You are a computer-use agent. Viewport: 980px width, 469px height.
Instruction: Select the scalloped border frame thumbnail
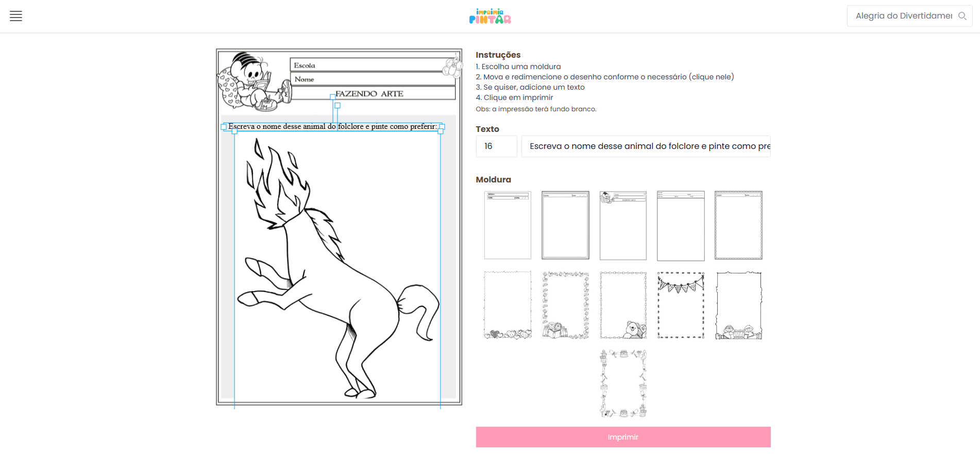pos(738,225)
